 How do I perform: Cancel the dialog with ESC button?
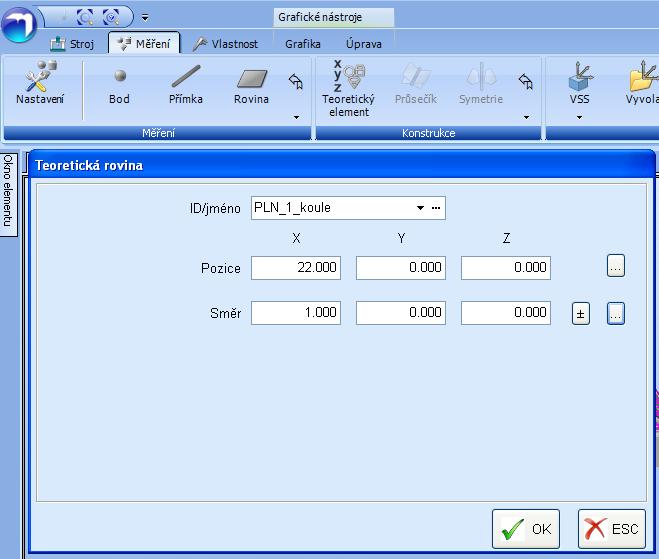tap(612, 529)
